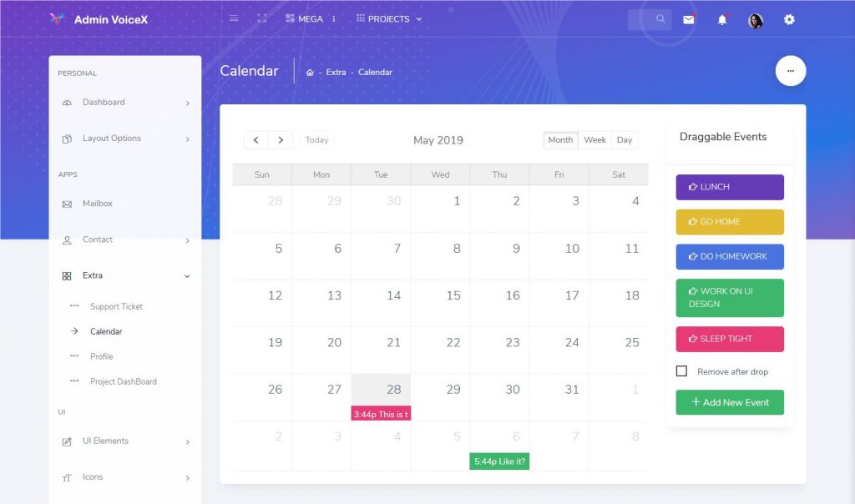The width and height of the screenshot is (855, 504).
Task: Open messages via the envelope icon
Action: (x=689, y=18)
